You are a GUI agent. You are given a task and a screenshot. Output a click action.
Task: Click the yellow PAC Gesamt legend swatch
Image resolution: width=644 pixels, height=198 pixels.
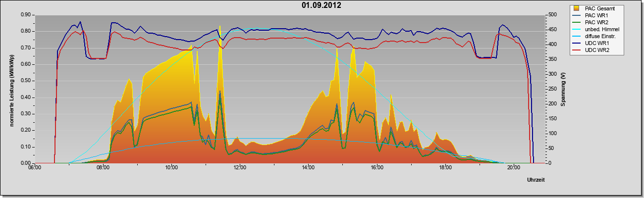click(x=577, y=8)
